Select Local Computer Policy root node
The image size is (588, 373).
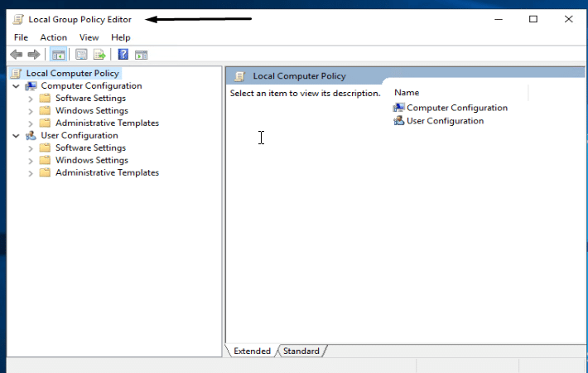(x=73, y=74)
